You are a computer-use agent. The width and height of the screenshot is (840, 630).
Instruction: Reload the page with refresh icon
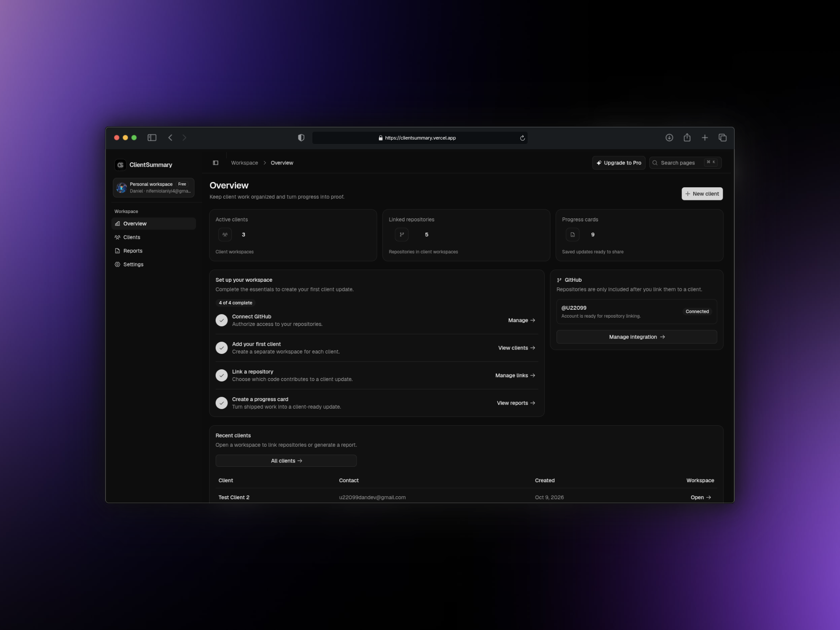click(x=522, y=138)
